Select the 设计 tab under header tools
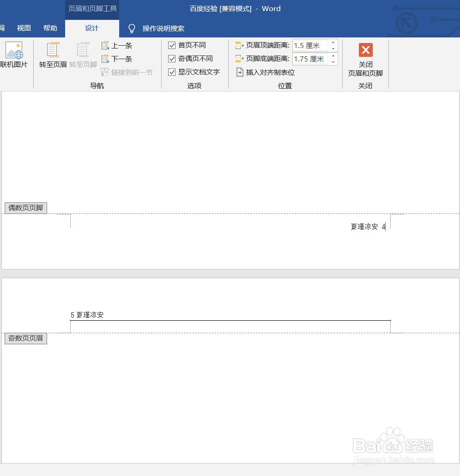The width and height of the screenshot is (460, 476). click(91, 28)
